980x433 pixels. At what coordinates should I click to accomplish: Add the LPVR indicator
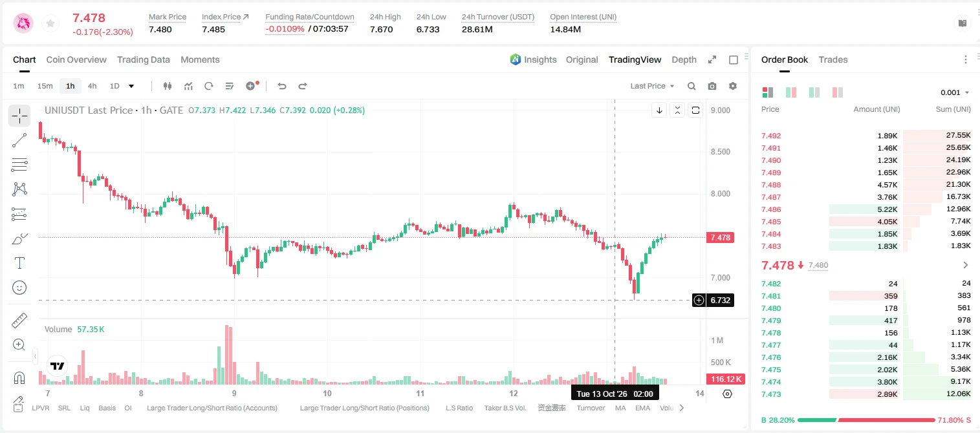coord(41,408)
